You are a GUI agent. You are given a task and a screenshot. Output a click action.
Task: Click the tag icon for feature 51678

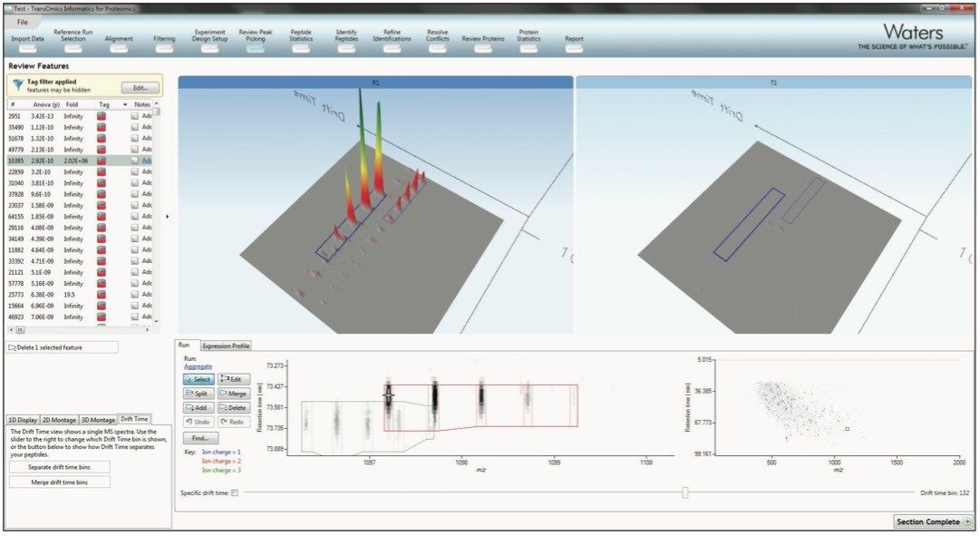102,138
